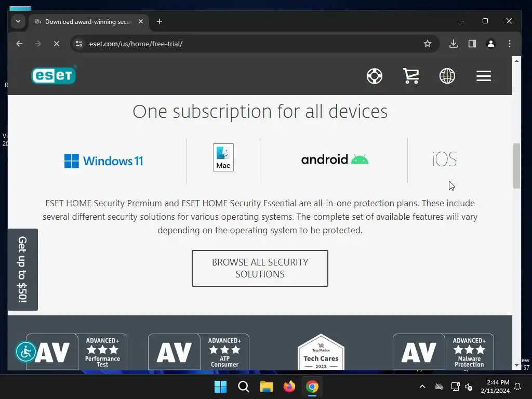Open the hamburger menu in ESET header
532x399 pixels.
(484, 76)
